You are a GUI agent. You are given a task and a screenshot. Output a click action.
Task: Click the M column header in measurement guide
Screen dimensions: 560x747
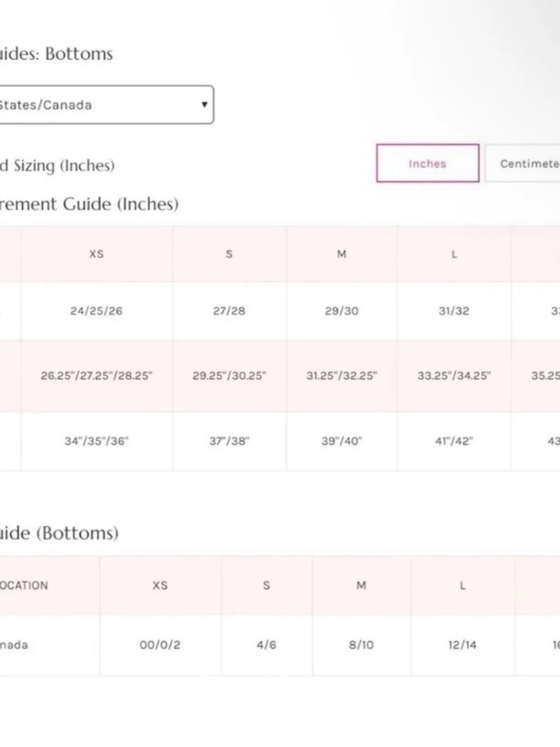click(x=342, y=254)
